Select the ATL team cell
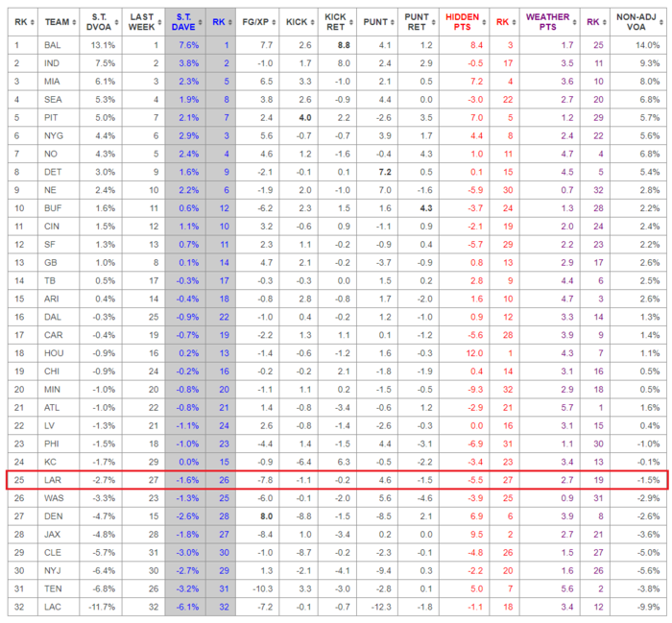672x623 pixels. (59, 407)
